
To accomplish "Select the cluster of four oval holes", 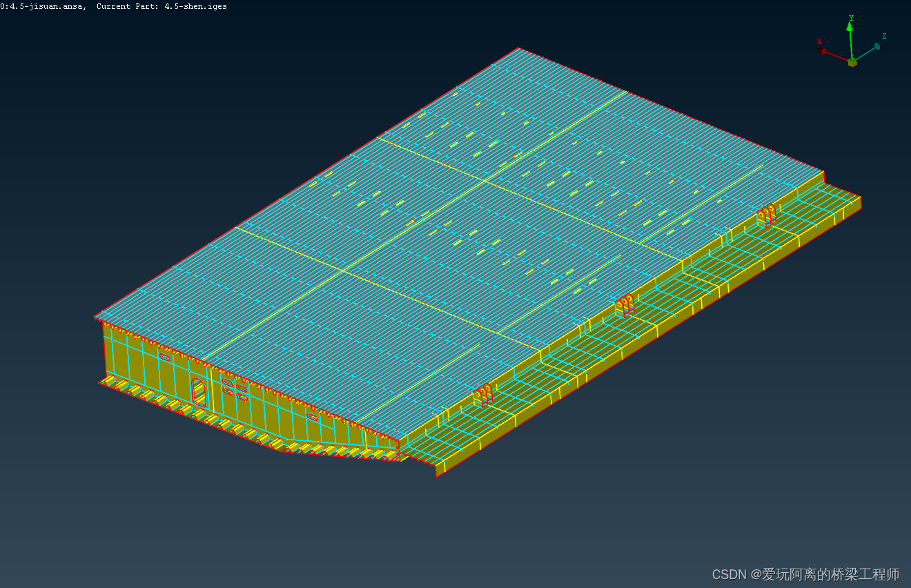I will coord(235,389).
